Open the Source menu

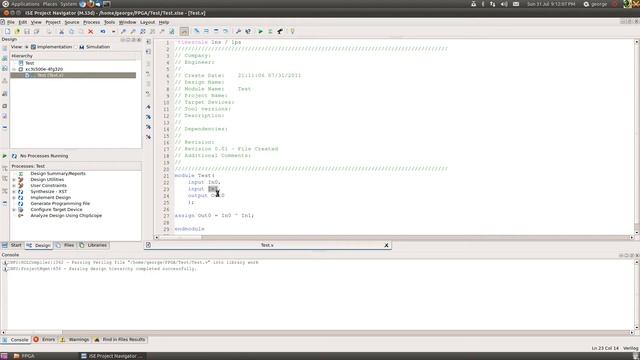tap(72, 22)
